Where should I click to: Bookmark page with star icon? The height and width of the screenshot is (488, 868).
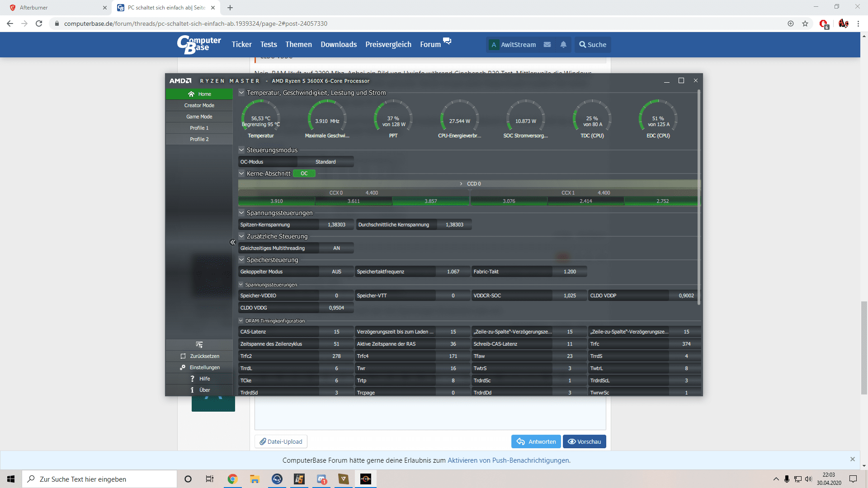pos(805,23)
